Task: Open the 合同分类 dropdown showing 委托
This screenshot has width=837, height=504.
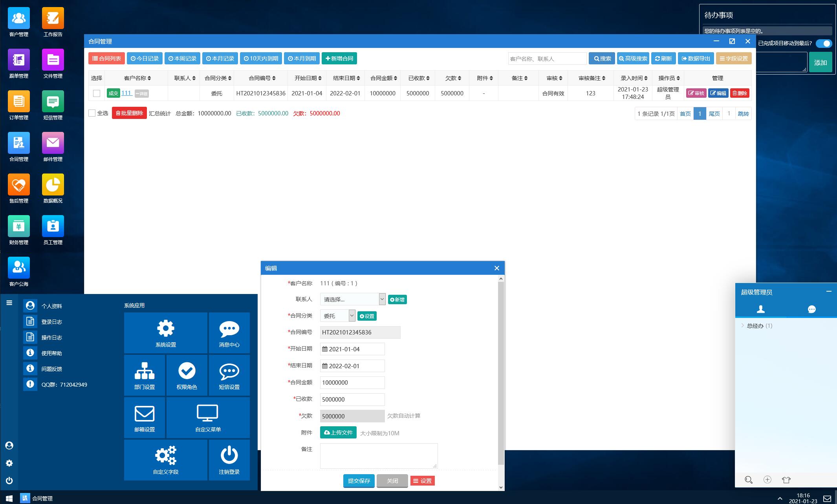Action: click(337, 316)
